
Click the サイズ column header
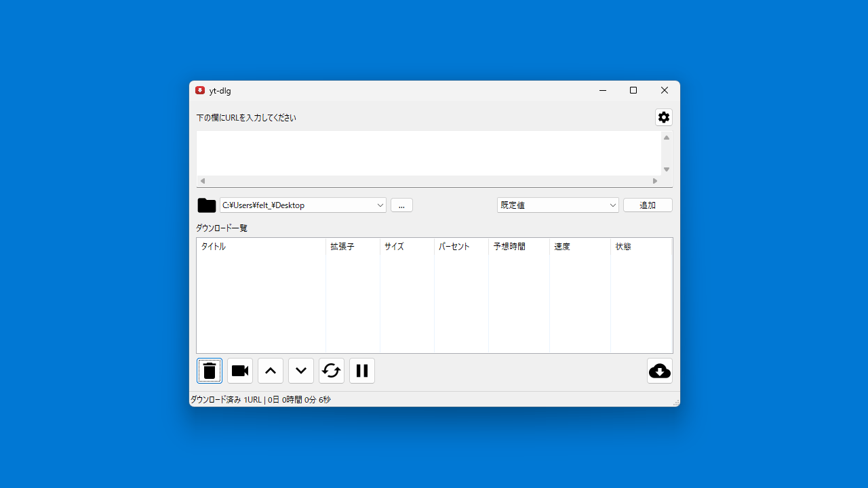point(408,247)
